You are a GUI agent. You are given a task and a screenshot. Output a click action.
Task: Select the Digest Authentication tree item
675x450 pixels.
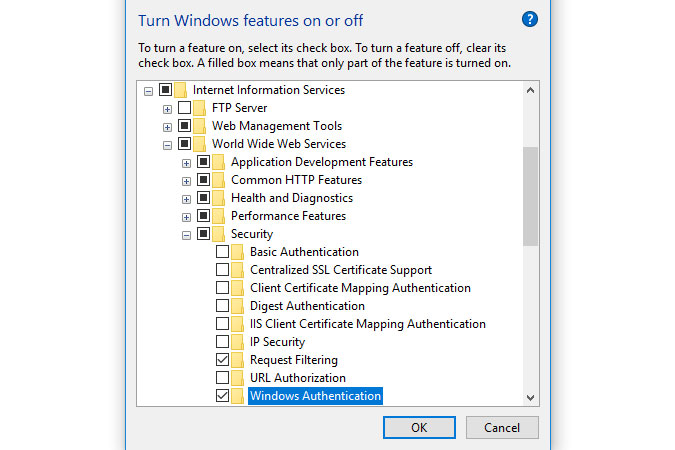306,306
